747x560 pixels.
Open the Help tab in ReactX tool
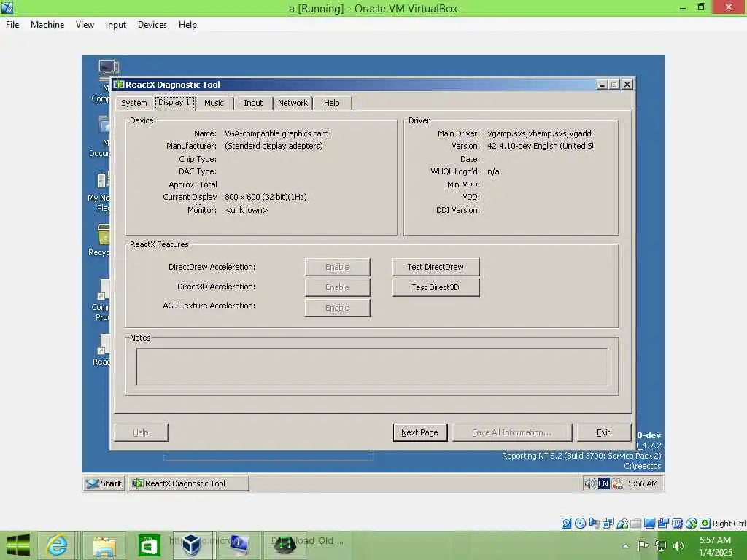click(x=332, y=103)
